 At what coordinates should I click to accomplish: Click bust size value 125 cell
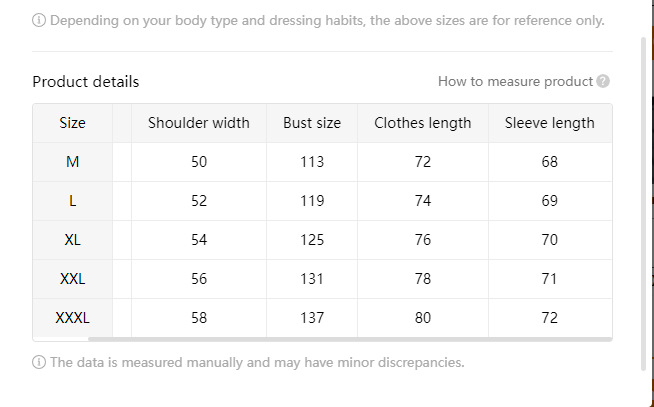click(x=312, y=240)
